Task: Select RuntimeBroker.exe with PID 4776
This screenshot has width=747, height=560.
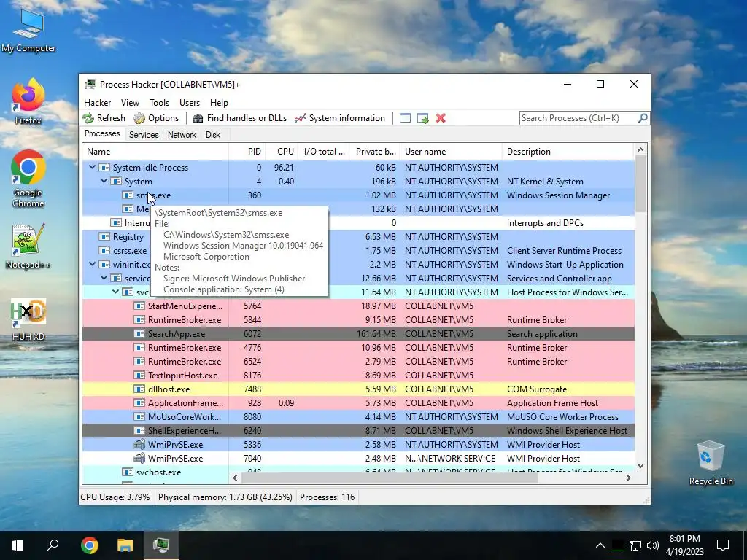Action: [x=358, y=347]
